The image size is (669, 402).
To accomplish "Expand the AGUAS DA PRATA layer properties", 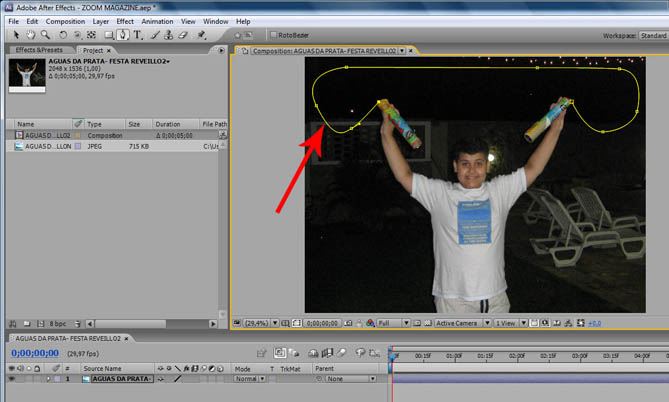I will click(x=47, y=380).
